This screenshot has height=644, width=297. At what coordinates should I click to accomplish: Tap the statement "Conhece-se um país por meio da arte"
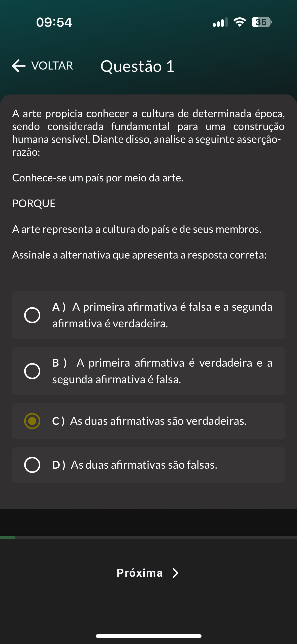pos(98,178)
